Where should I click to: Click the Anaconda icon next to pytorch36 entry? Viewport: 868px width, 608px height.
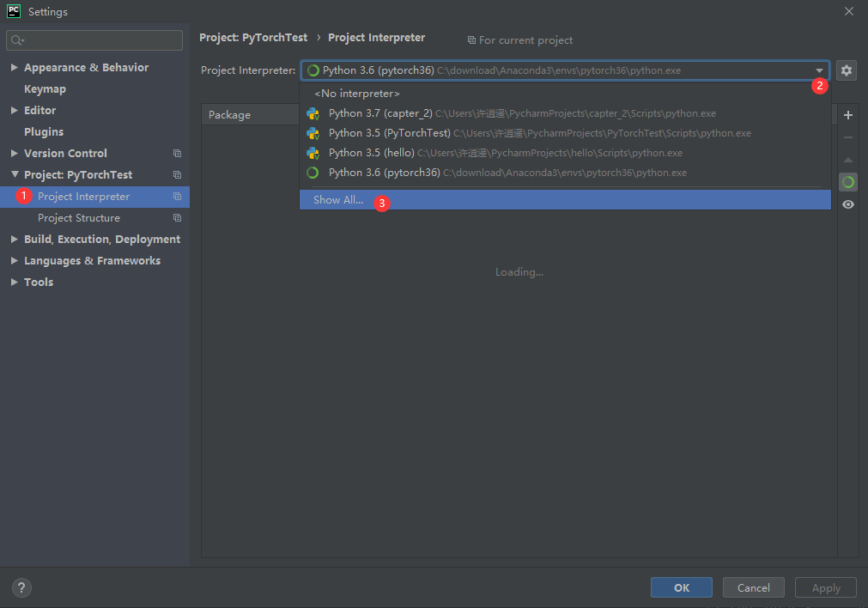click(313, 172)
